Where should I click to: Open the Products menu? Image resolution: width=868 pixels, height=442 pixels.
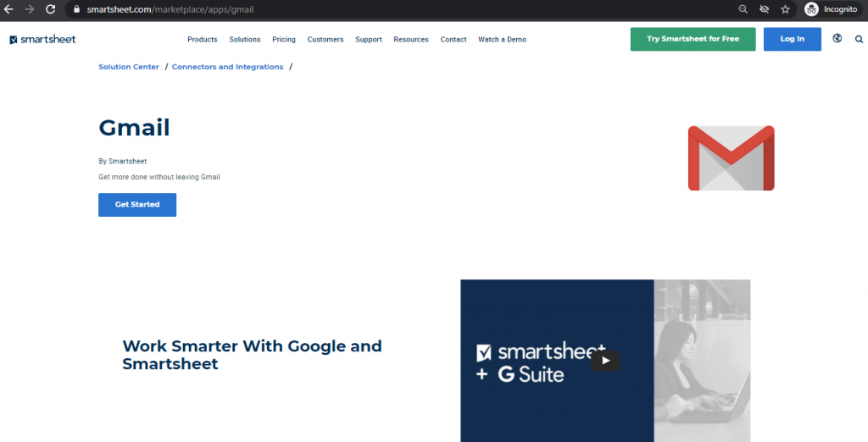pos(202,39)
